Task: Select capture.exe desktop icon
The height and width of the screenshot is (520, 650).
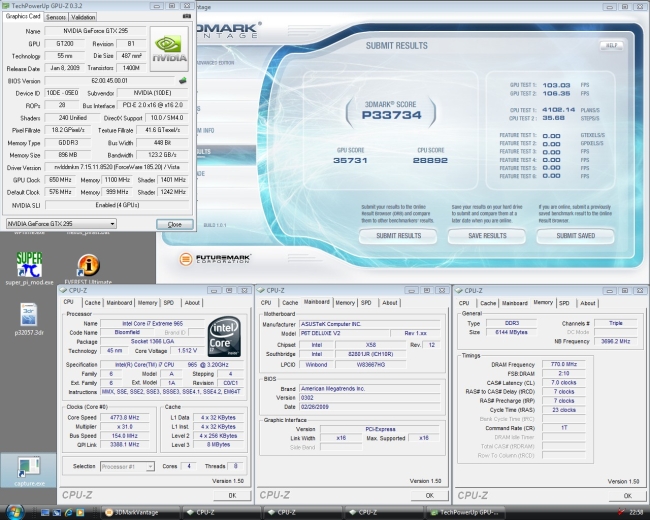Action: pos(29,471)
